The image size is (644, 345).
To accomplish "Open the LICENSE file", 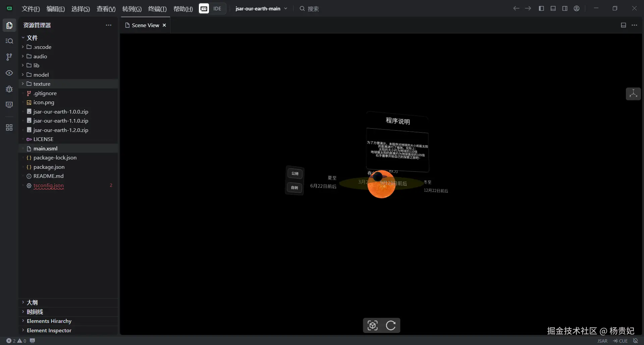I will [68, 139].
